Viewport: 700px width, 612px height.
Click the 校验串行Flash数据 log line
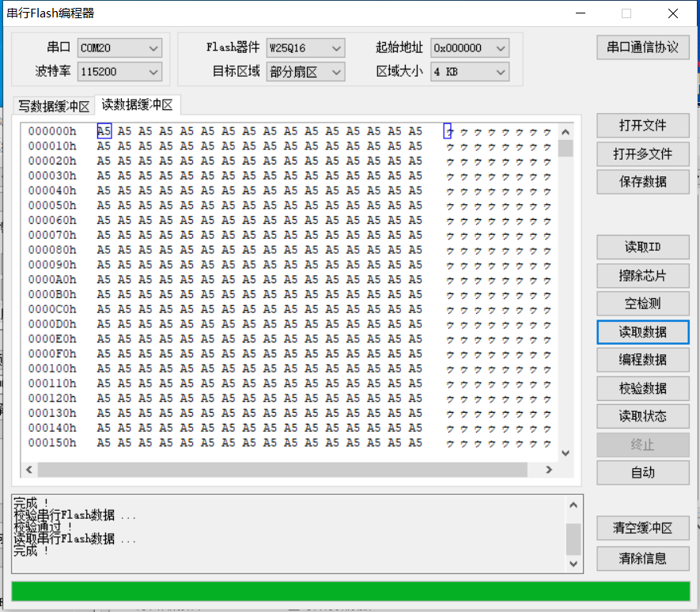pyautogui.click(x=74, y=515)
